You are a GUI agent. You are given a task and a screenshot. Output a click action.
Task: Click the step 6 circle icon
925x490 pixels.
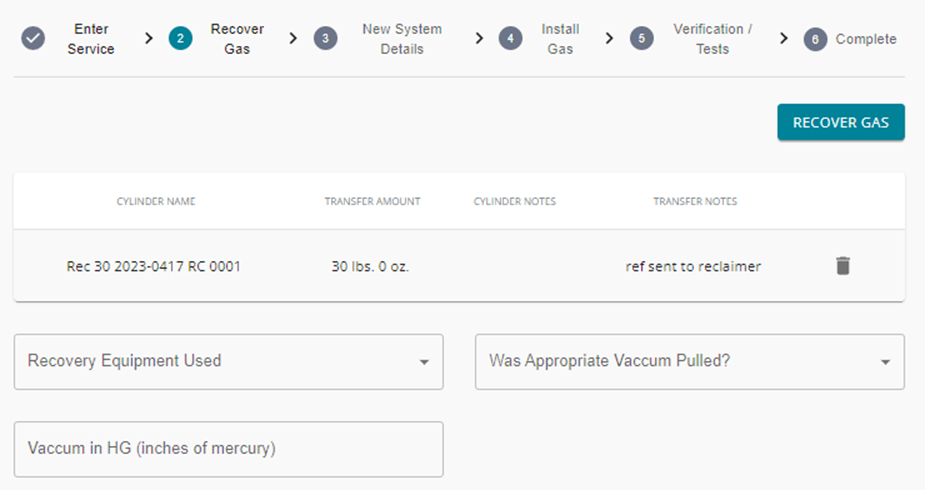tap(815, 40)
